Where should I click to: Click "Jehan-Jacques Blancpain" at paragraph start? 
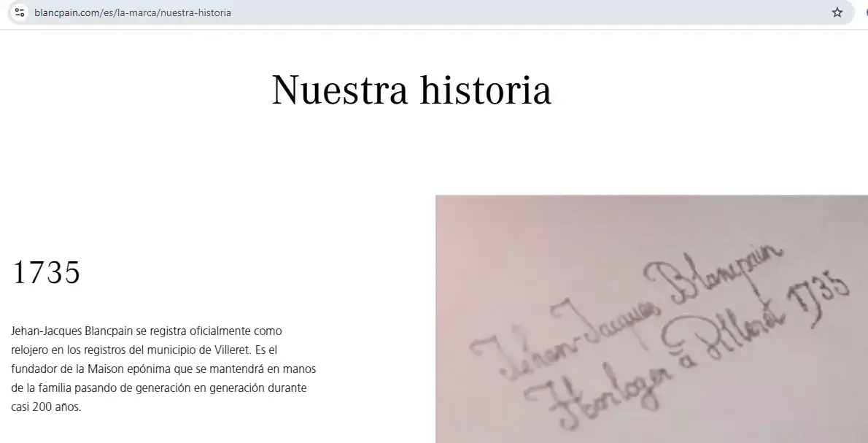click(x=72, y=331)
